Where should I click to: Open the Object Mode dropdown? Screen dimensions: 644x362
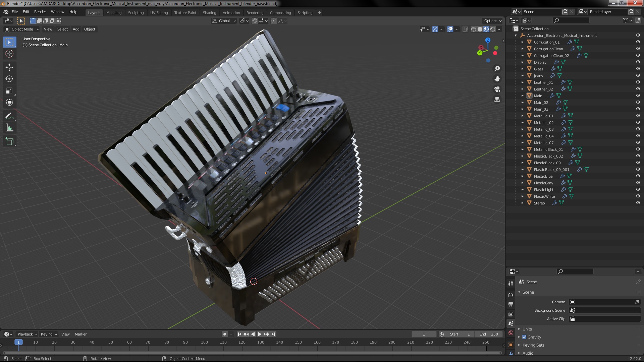click(x=22, y=29)
